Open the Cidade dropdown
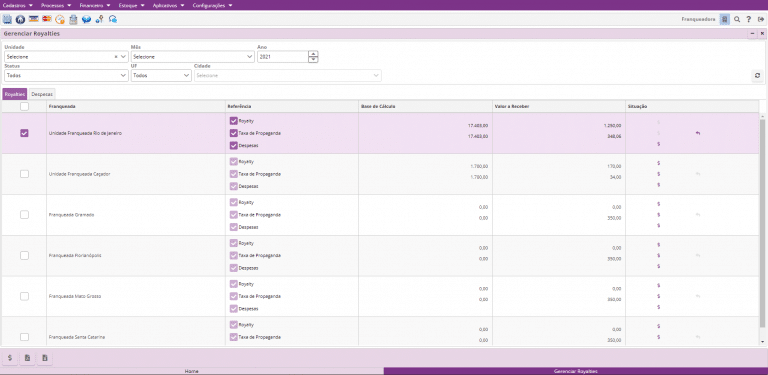 pos(288,75)
